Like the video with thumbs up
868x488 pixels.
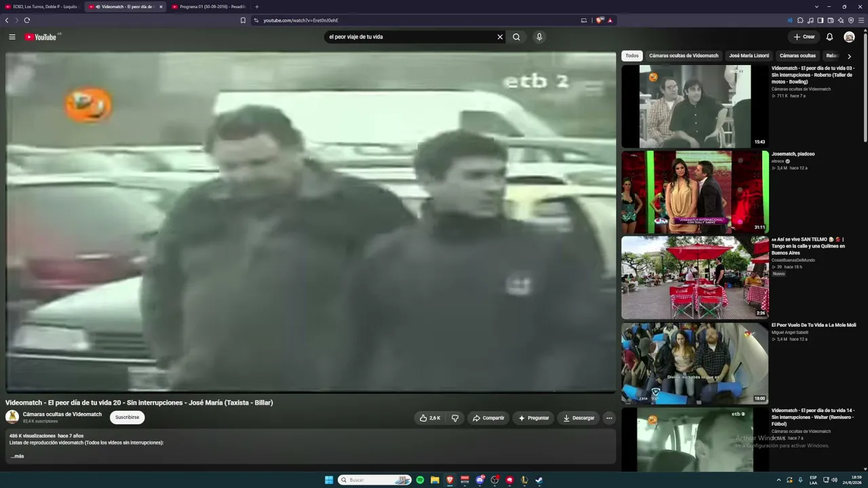[430, 418]
